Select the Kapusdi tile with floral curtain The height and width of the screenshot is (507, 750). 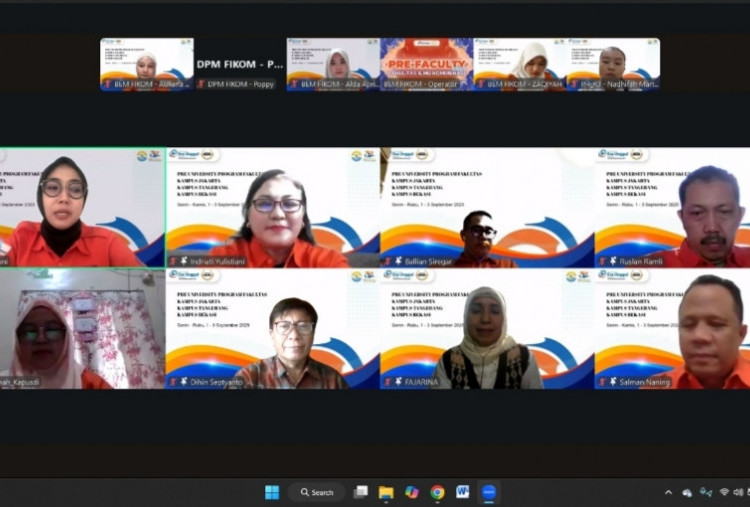[82, 329]
